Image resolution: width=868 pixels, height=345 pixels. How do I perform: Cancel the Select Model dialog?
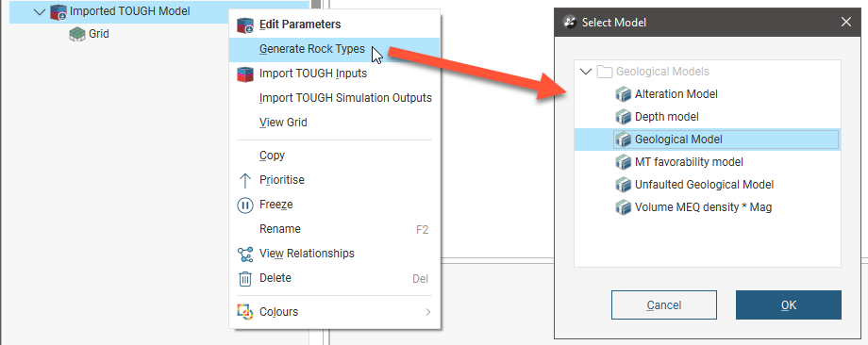[663, 305]
